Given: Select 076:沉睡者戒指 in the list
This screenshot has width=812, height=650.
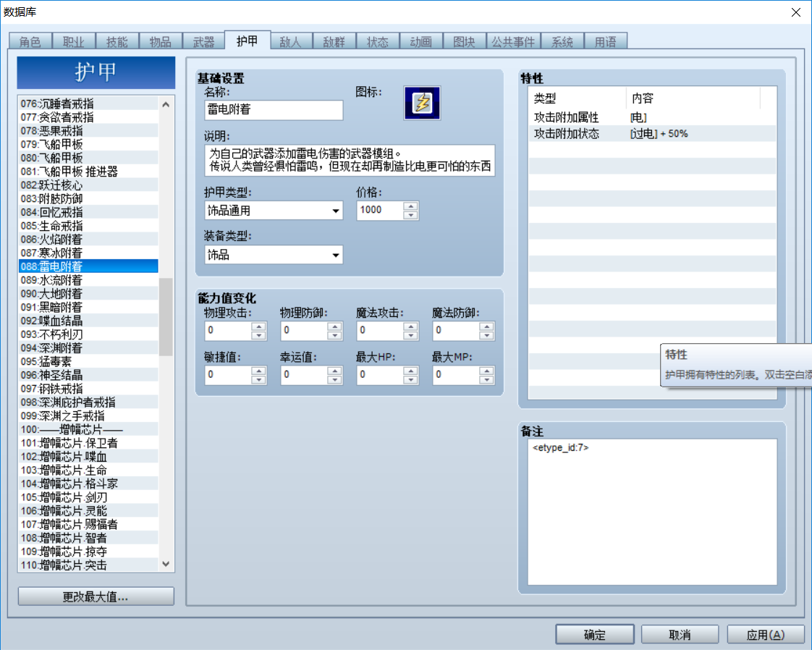Looking at the screenshot, I should (88, 104).
